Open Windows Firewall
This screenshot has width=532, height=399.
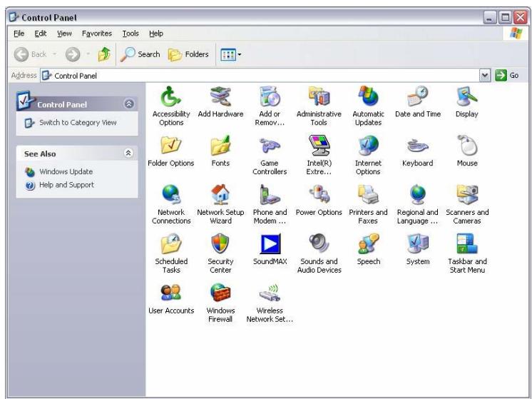(x=220, y=303)
